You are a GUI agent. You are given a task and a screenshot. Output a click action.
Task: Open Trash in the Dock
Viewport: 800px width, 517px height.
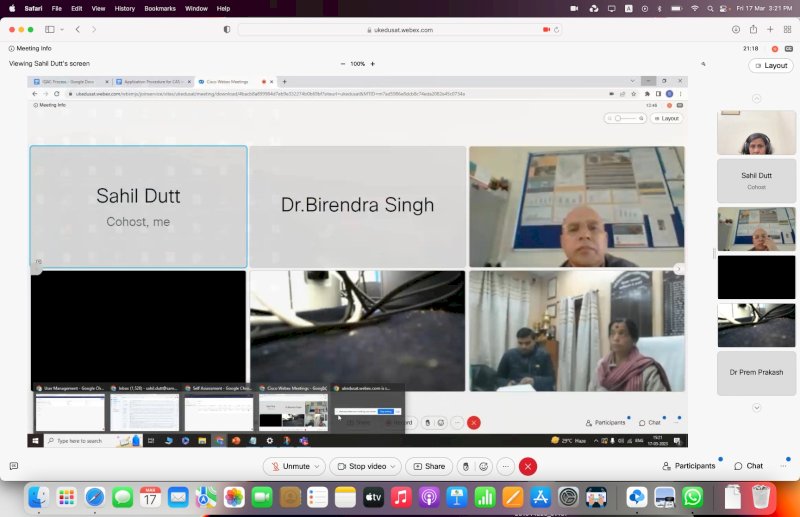coord(760,497)
